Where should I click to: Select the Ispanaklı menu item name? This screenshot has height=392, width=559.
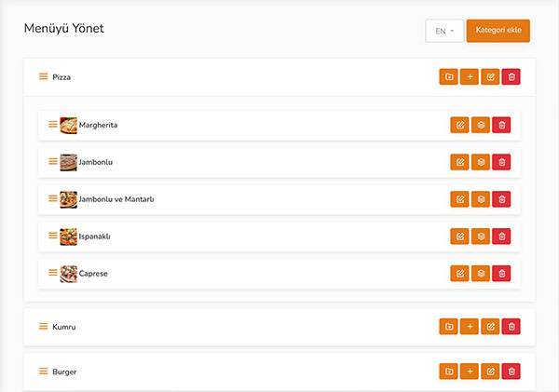tap(95, 237)
